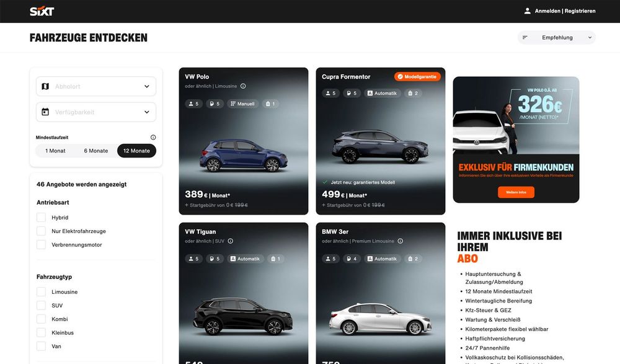Click the luggage badge on the VW Tiguan card
The width and height of the screenshot is (620, 364).
[276, 259]
